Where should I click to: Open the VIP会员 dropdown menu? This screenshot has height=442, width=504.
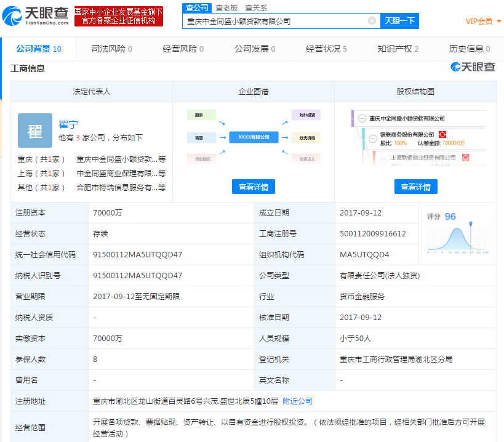pyautogui.click(x=483, y=21)
